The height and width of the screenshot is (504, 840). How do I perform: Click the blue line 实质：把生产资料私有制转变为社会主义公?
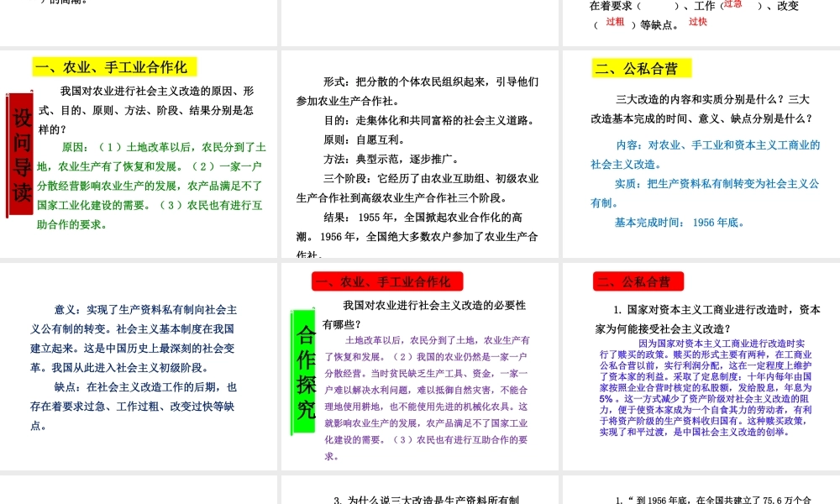click(x=717, y=184)
